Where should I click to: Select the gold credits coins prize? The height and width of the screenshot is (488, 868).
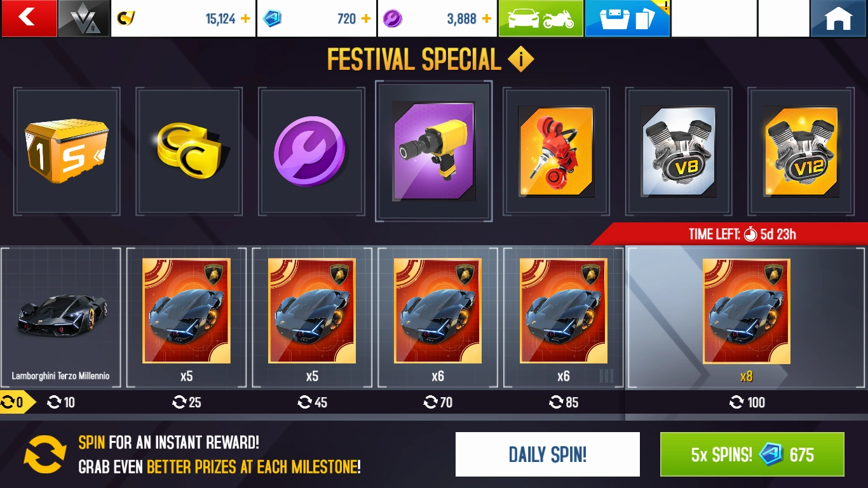[189, 151]
